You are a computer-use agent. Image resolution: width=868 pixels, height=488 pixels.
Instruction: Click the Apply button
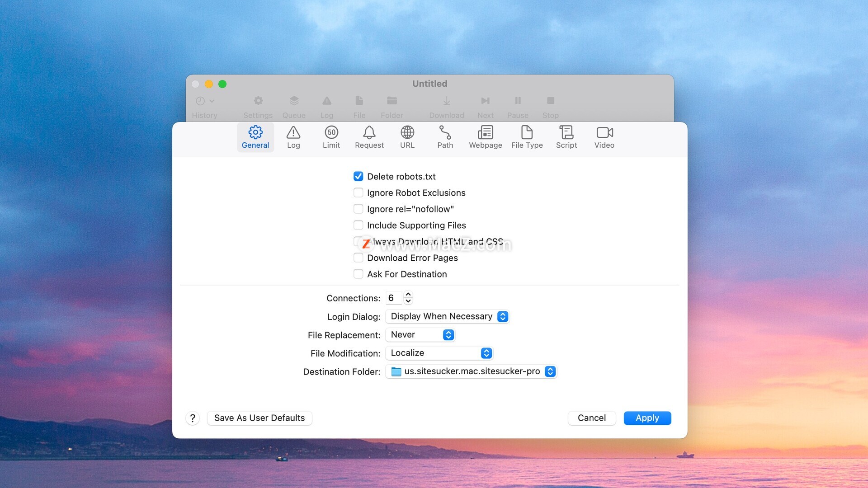(x=647, y=418)
